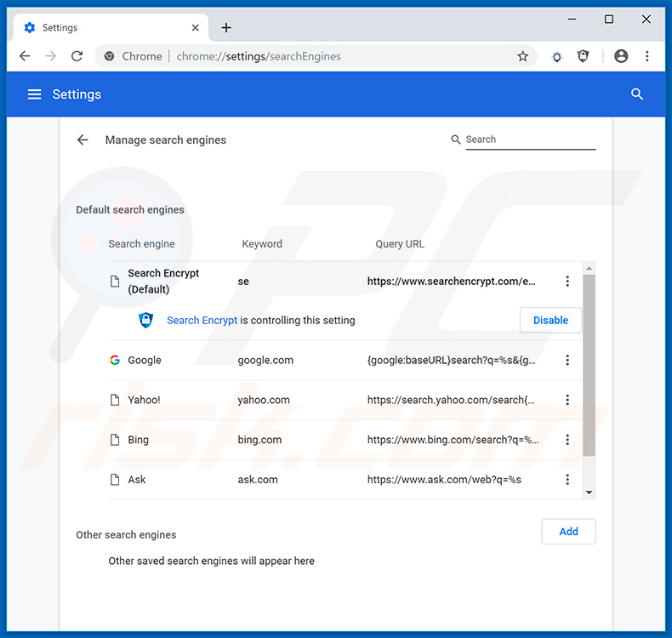Add a new search engine
672x638 pixels.
click(x=568, y=532)
